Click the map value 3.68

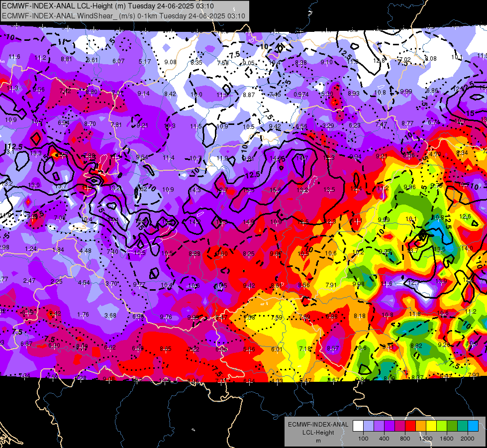point(110,315)
